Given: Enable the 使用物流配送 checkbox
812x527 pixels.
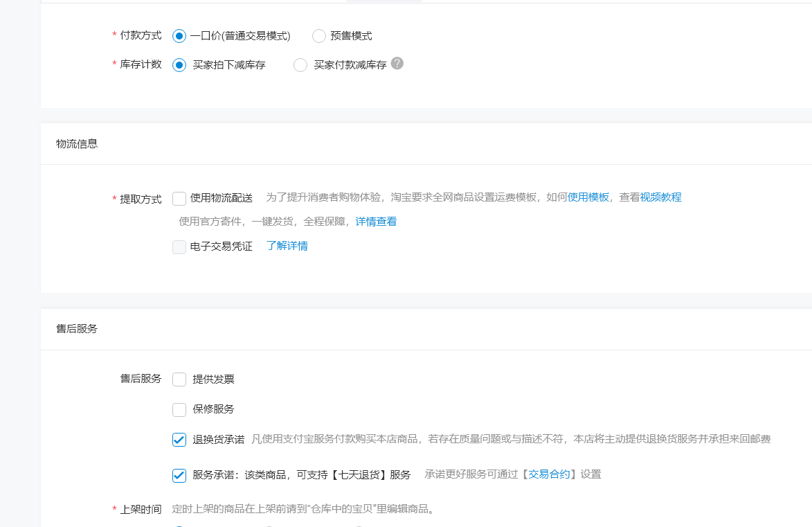Looking at the screenshot, I should (x=179, y=199).
